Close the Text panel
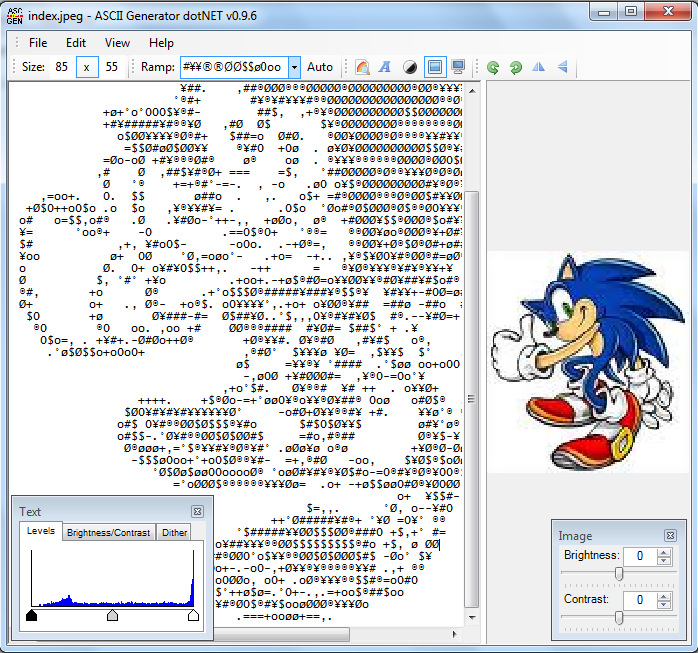Screen dimensions: 698x653 tap(197, 511)
